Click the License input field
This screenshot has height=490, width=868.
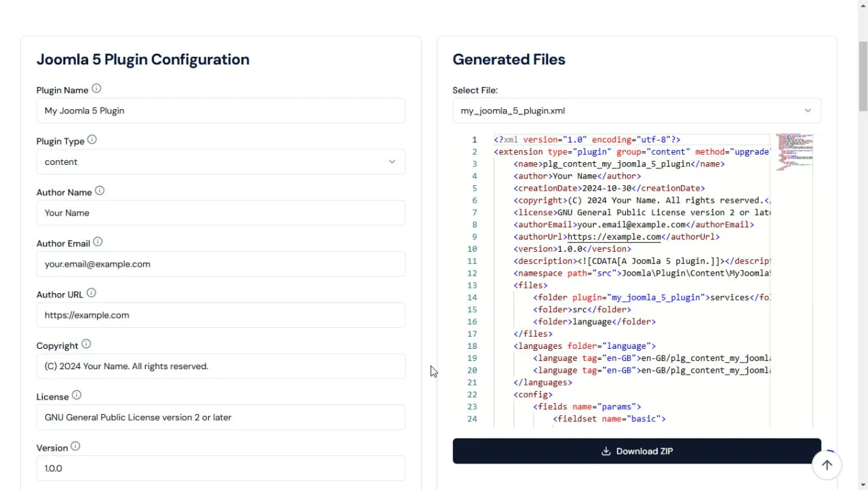(x=220, y=417)
